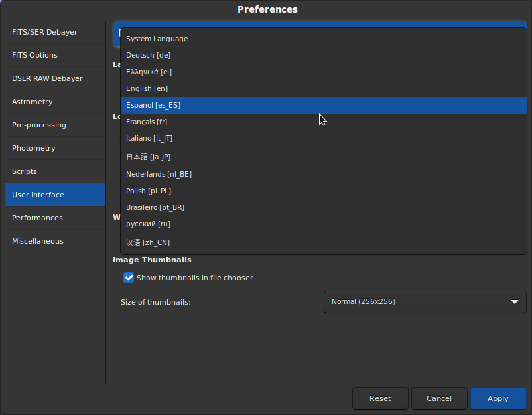The height and width of the screenshot is (415, 532).
Task: Click the Apply button
Action: 498,398
